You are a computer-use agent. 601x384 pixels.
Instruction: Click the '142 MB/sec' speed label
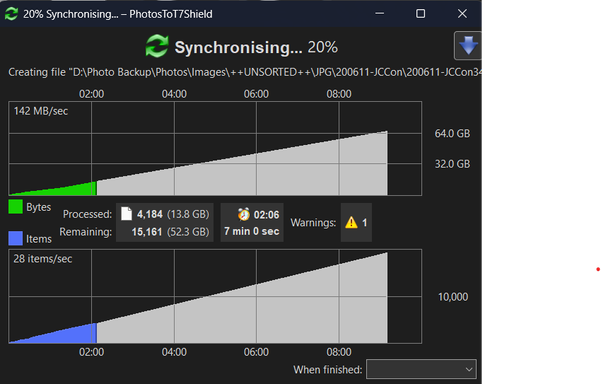point(41,111)
